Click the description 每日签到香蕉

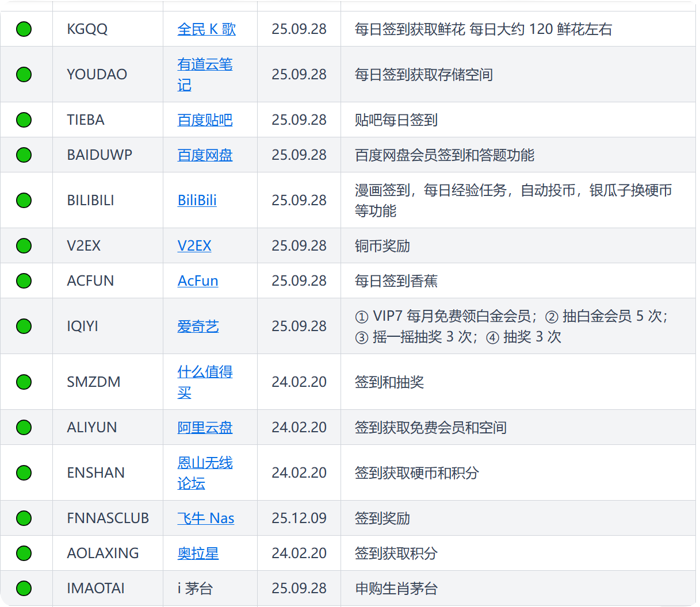pos(396,281)
